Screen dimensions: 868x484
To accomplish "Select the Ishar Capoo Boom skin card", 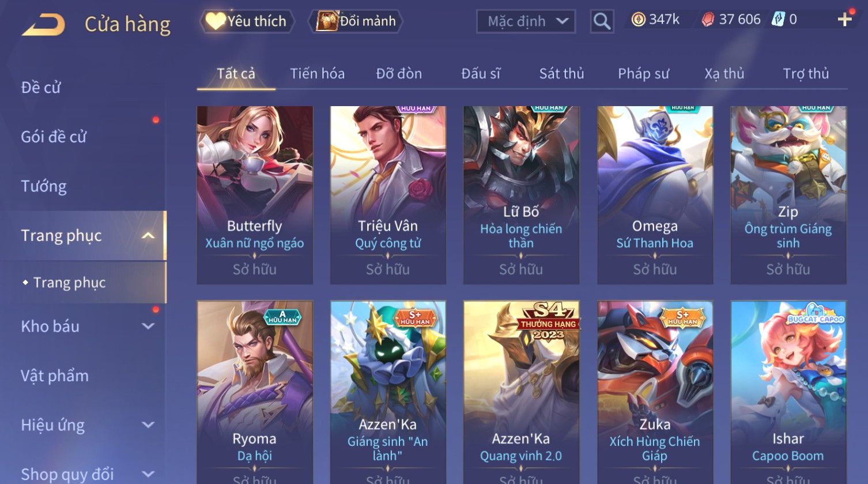I will (x=788, y=392).
